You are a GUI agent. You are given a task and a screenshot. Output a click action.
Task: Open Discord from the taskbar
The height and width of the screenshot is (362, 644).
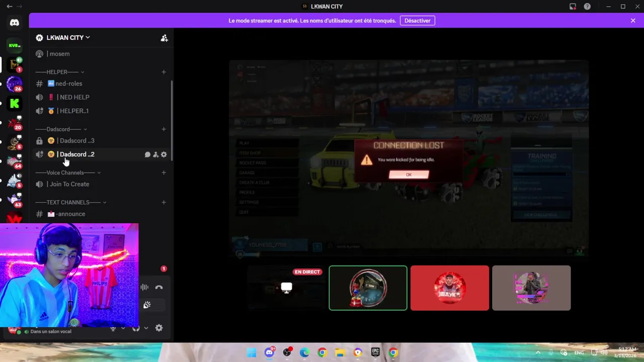[x=269, y=352]
